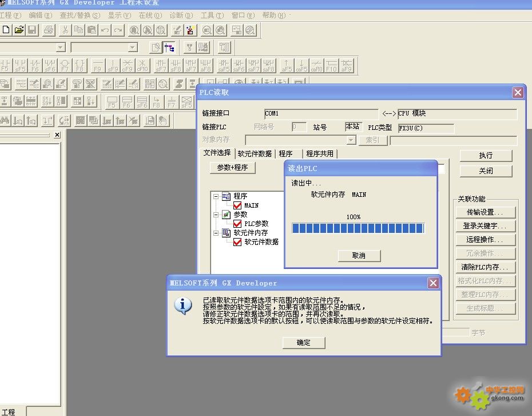Image resolution: width=532 pixels, height=416 pixels.
Task: Uncheck the 软元件数据 checkbox
Action: click(x=237, y=242)
